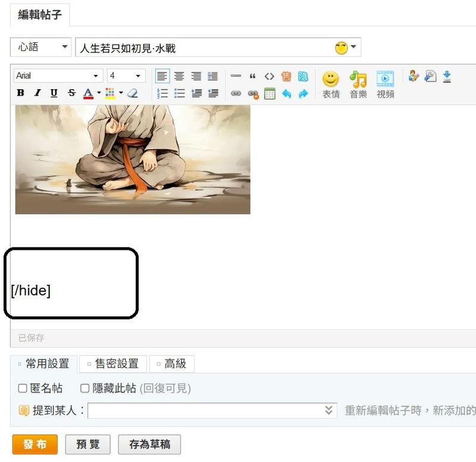Image resolution: width=476 pixels, height=462 pixels.
Task: Undo last edit
Action: (x=286, y=94)
